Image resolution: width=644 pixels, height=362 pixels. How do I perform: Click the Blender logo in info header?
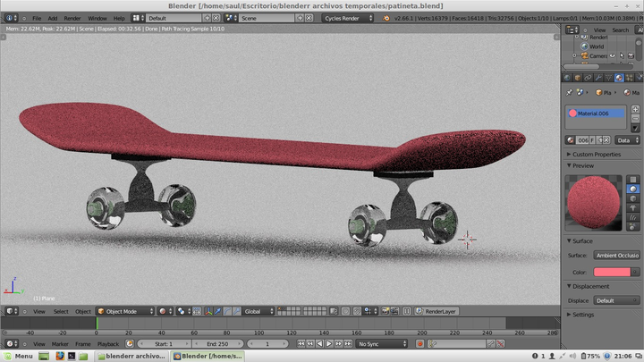point(8,18)
